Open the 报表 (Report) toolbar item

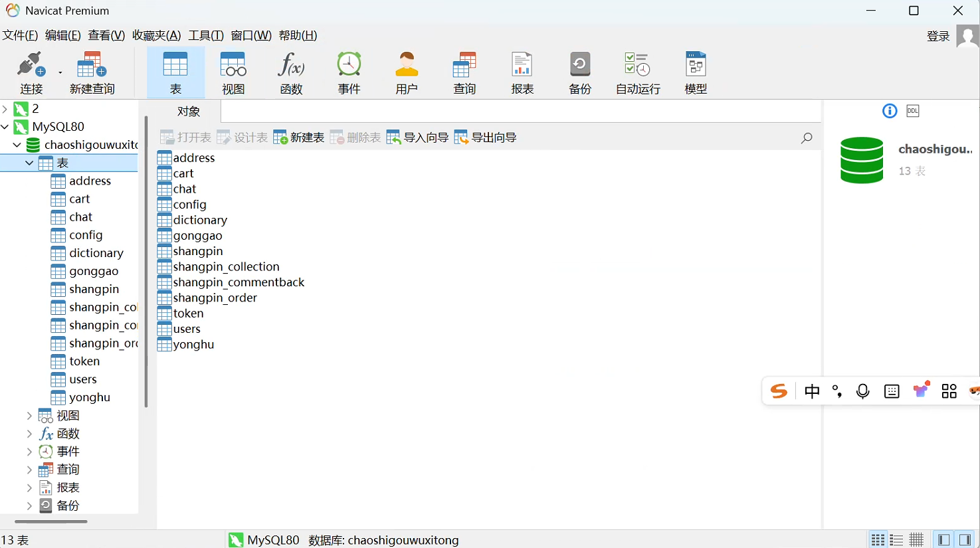pyautogui.click(x=522, y=73)
